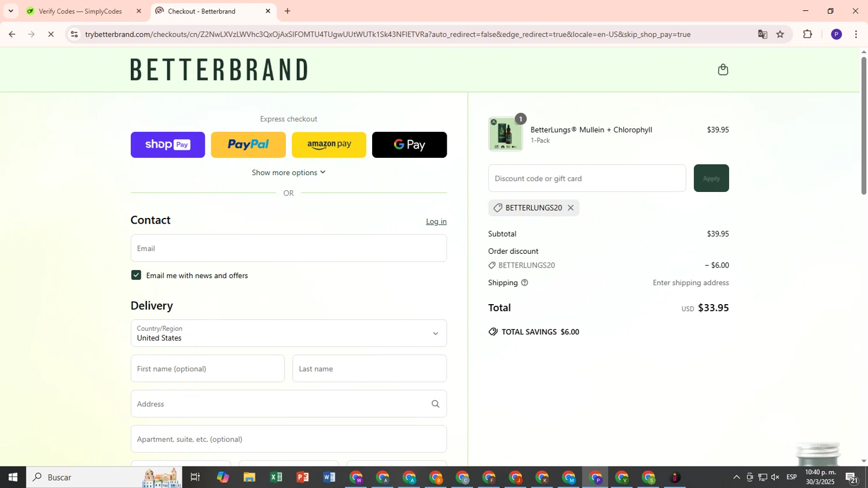Click the address search magnifier icon
The image size is (868, 488).
point(435,404)
